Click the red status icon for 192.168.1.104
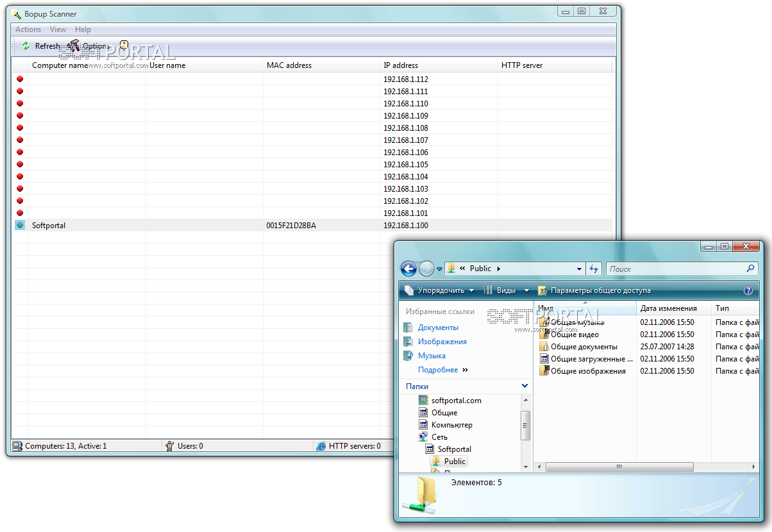Image resolution: width=772 pixels, height=532 pixels. (20, 176)
